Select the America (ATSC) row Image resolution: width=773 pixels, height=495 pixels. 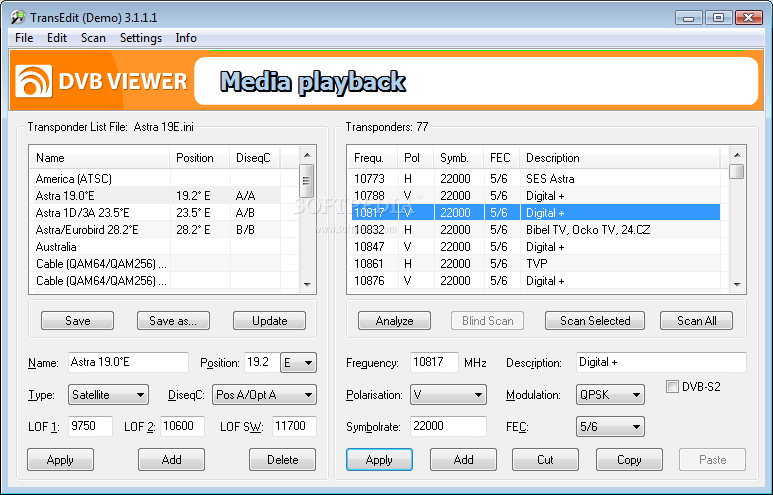tap(165, 178)
